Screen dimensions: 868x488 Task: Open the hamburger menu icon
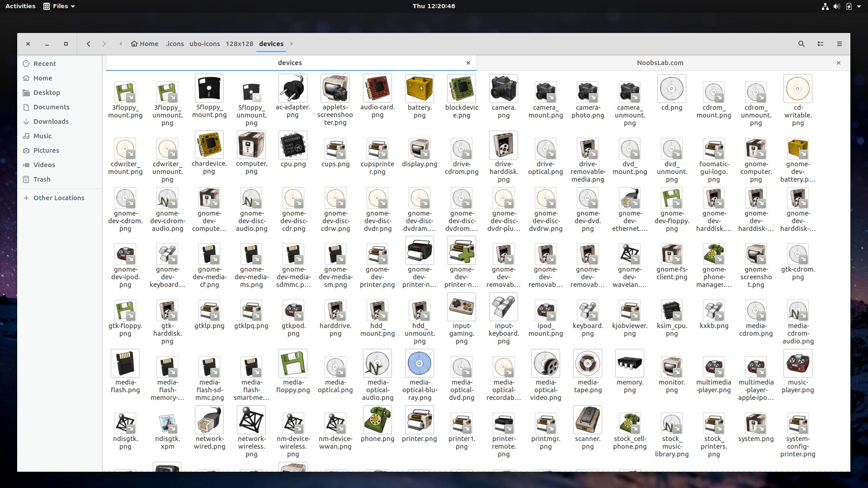pyautogui.click(x=839, y=44)
